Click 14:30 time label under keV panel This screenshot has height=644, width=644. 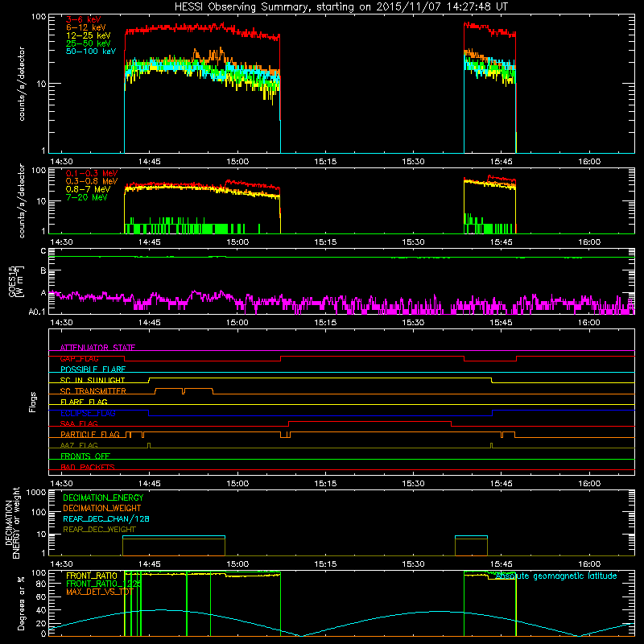coord(62,162)
